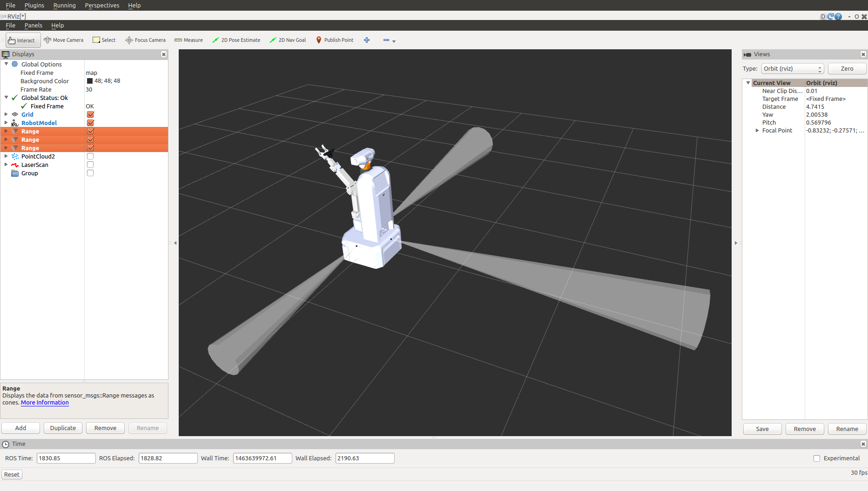
Task: Select the 2D Nav Goal tool
Action: pyautogui.click(x=288, y=40)
